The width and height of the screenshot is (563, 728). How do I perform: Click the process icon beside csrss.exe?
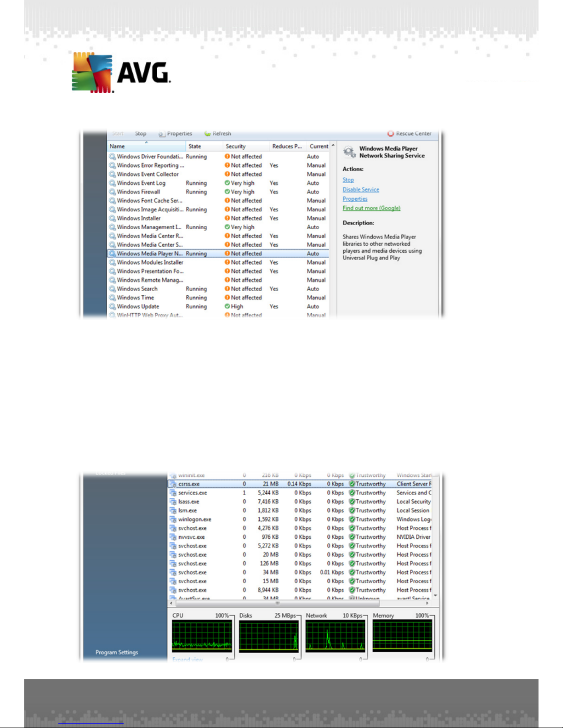tap(173, 484)
